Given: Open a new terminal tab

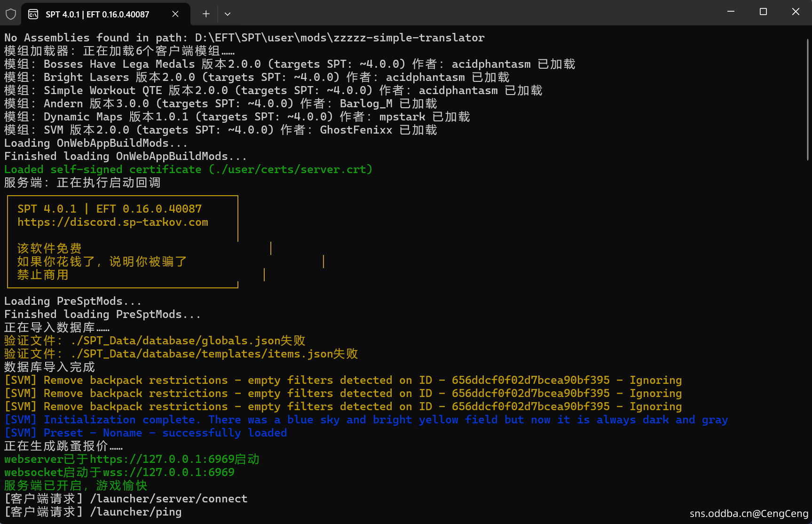Looking at the screenshot, I should pyautogui.click(x=206, y=14).
